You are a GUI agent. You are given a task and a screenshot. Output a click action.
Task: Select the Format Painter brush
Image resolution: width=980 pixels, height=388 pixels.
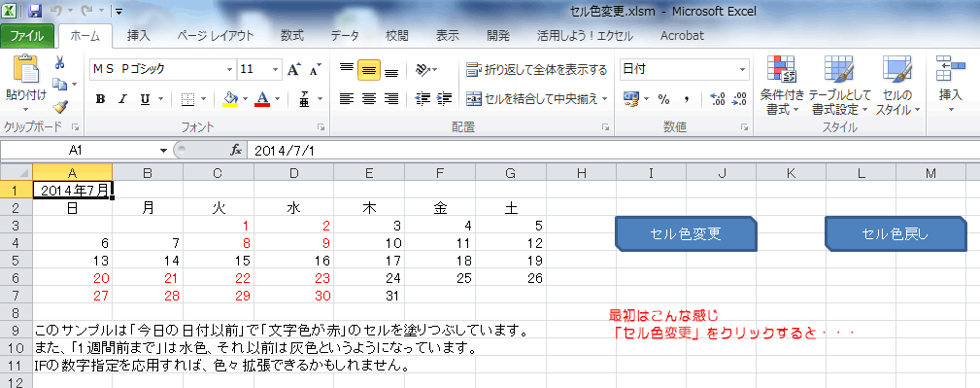point(60,105)
